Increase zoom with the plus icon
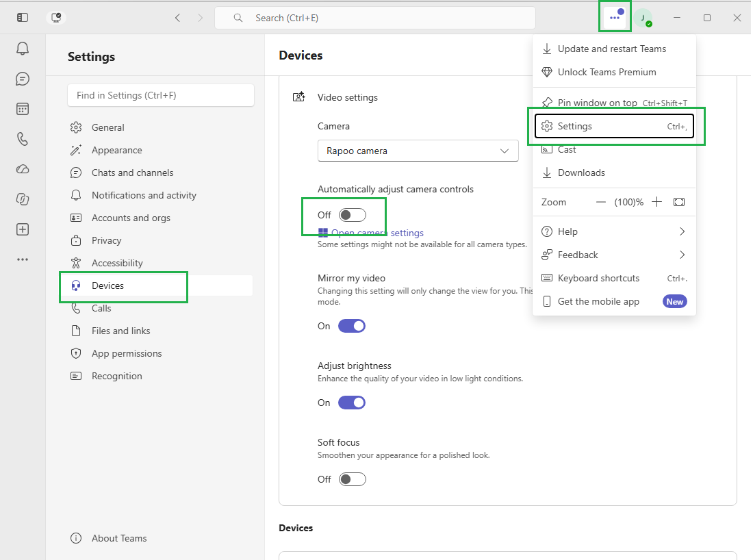The height and width of the screenshot is (560, 753). pos(657,202)
